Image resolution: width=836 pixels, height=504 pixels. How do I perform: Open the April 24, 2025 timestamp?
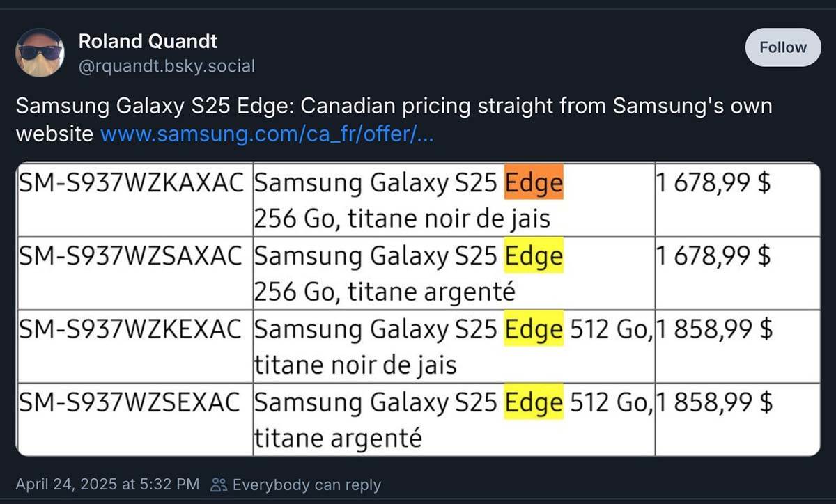107,485
